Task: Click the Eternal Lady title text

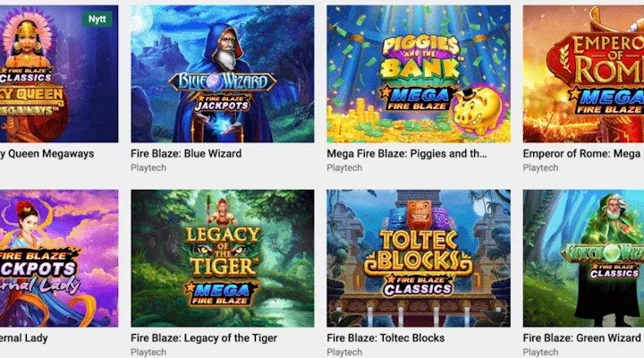Action: pyautogui.click(x=24, y=338)
